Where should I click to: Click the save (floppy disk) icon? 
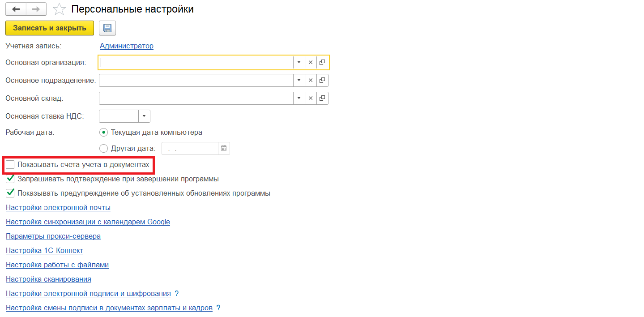point(107,28)
